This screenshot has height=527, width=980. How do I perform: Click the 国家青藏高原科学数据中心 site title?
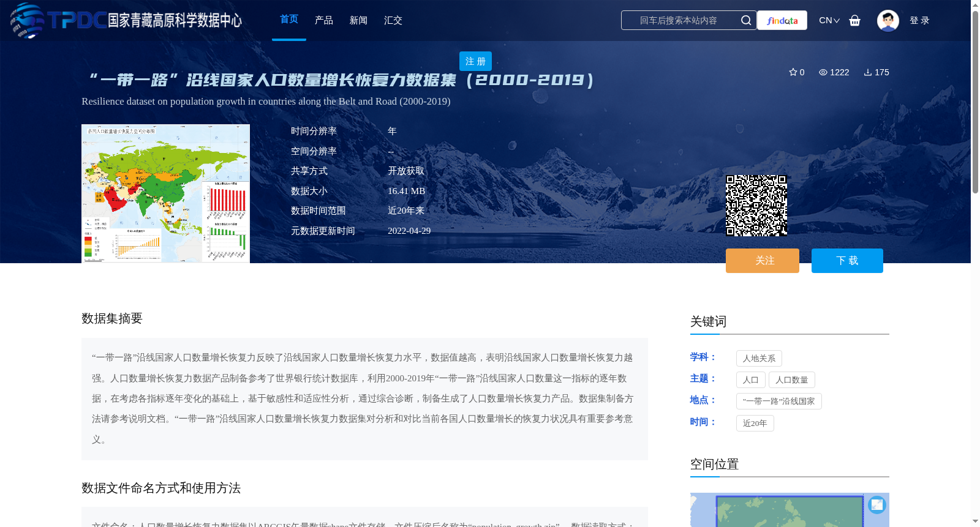(175, 20)
